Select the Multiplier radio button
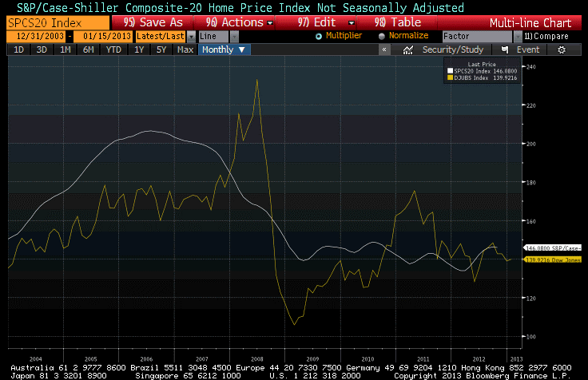This screenshot has width=588, height=380. click(x=319, y=37)
